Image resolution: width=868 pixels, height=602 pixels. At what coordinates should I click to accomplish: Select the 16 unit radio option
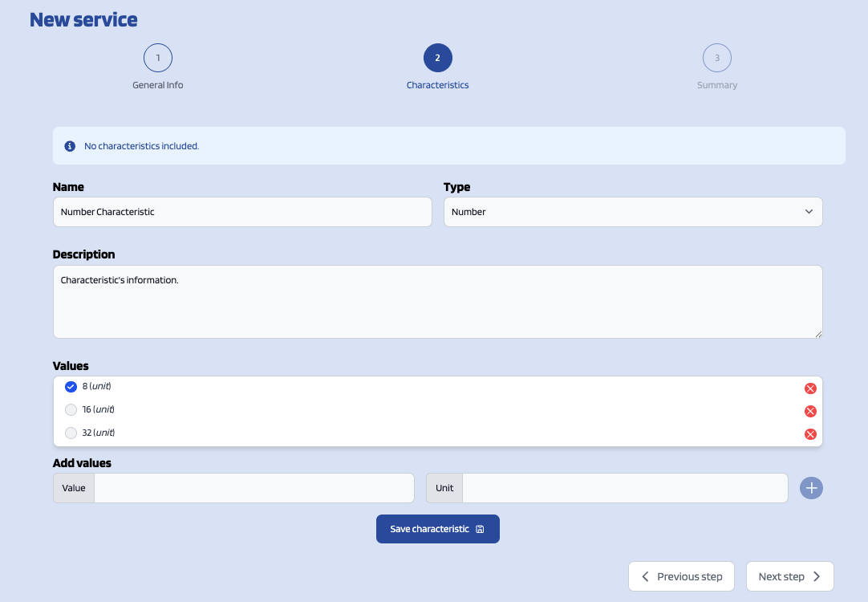click(71, 410)
